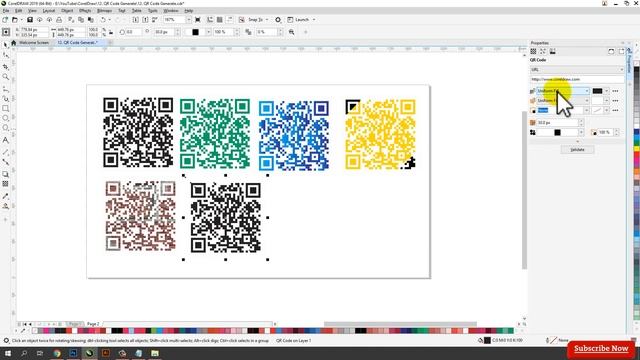Click the New document icon
The image size is (640, 360).
click(x=5, y=20)
